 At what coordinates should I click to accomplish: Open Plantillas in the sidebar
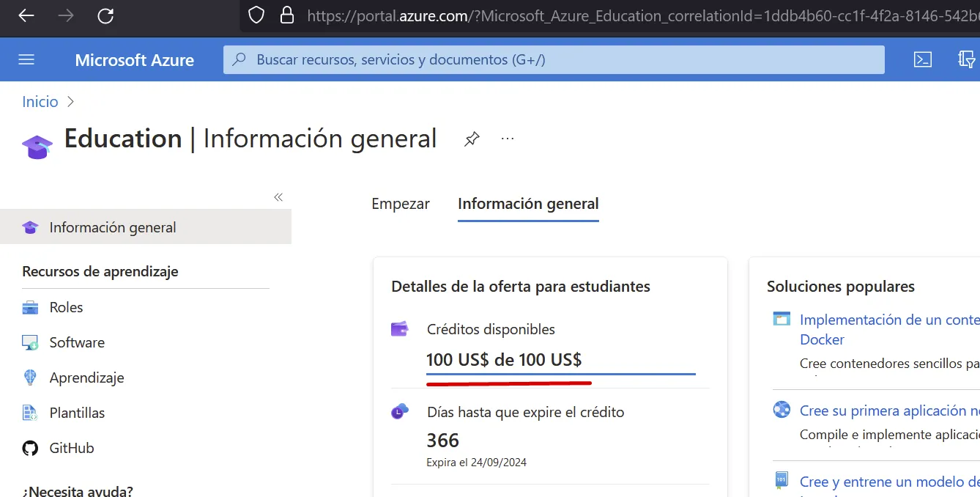click(x=77, y=413)
